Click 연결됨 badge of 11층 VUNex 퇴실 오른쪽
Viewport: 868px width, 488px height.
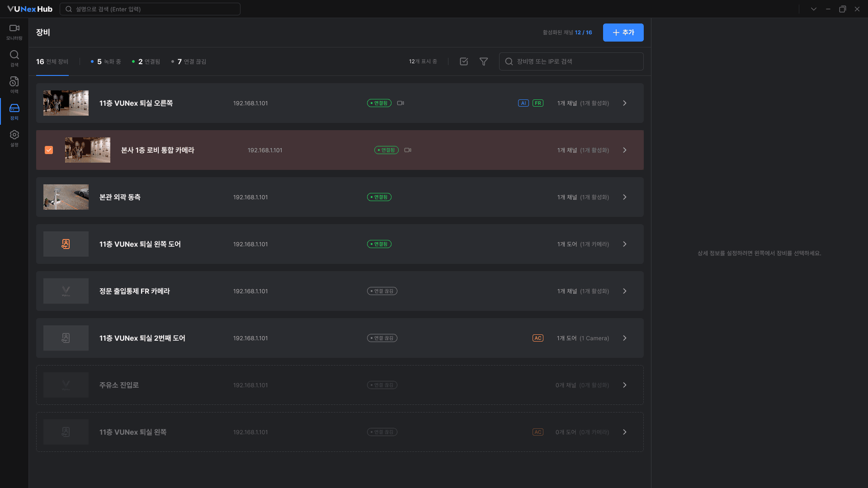click(379, 103)
